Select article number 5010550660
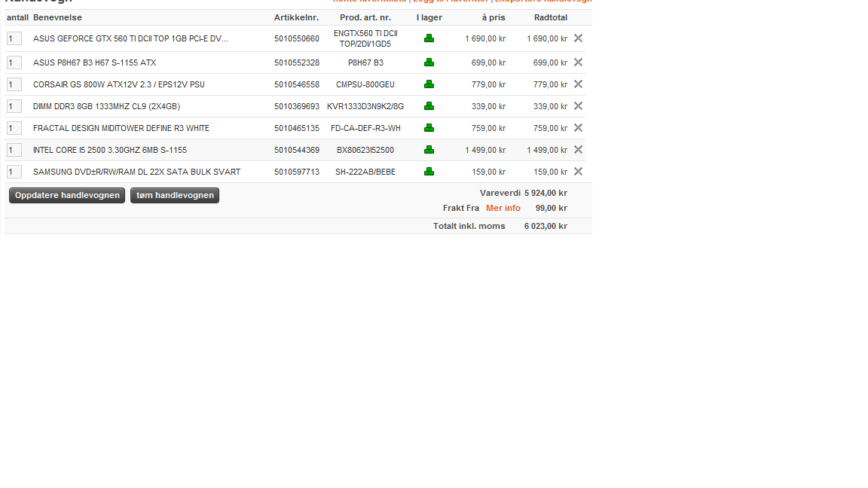868x488 pixels. 297,38
